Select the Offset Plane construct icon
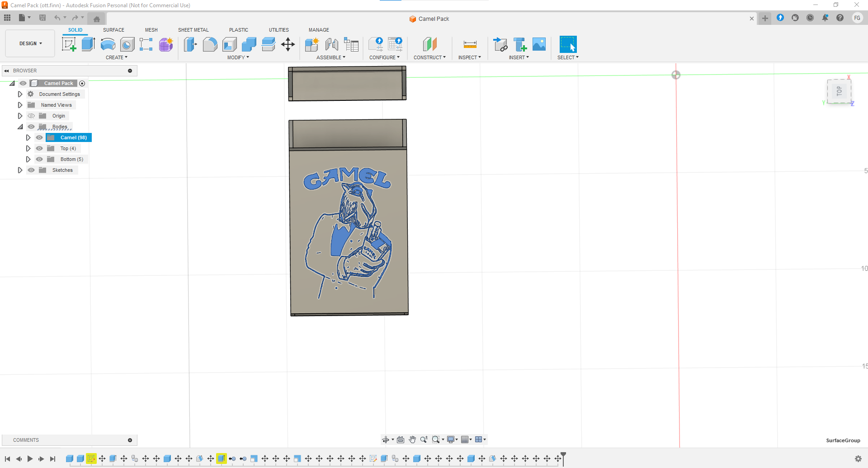Viewport: 868px width, 468px height. click(x=429, y=44)
